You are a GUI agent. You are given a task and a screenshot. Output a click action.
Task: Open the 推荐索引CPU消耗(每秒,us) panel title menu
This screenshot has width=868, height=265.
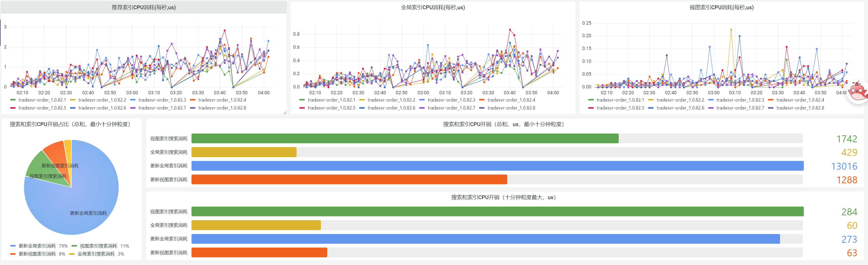143,7
